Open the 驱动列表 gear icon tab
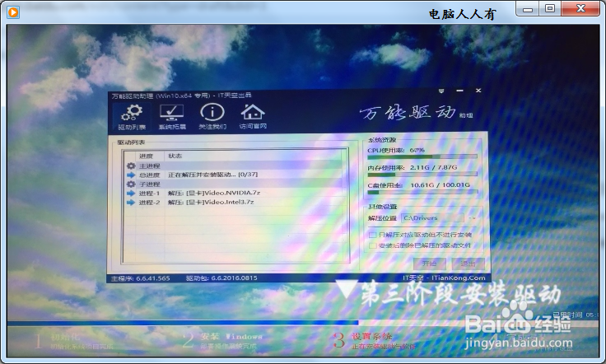Viewport: 606px width, 364px height. click(x=132, y=117)
